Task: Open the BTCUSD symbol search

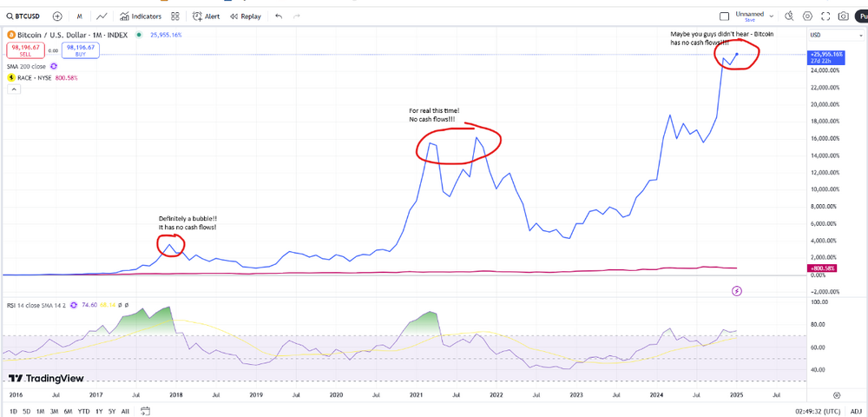Action: pyautogui.click(x=23, y=17)
